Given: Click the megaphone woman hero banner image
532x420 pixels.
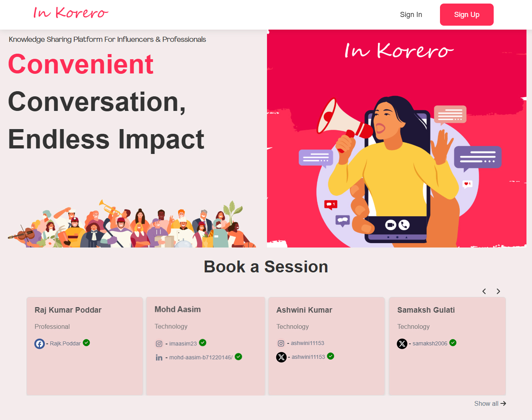Looking at the screenshot, I should coord(397,139).
